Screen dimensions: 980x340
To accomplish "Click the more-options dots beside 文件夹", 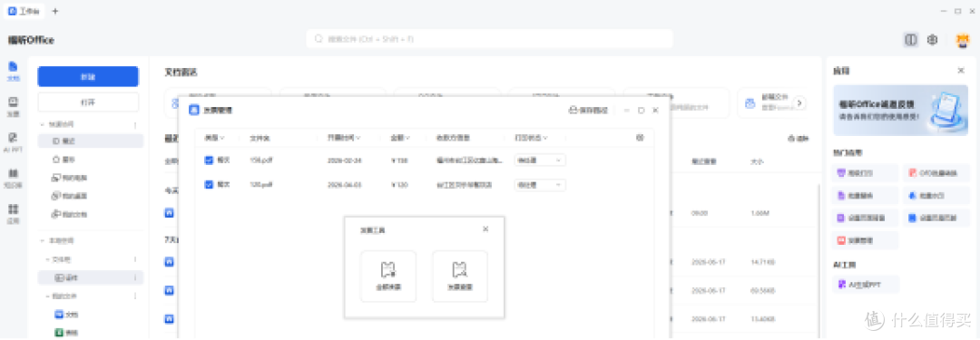I will [135, 259].
